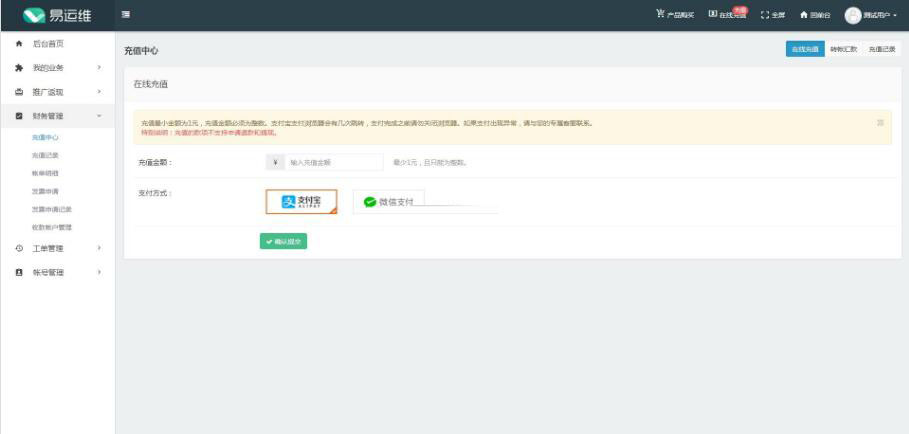Select 微信支付 WeChat payment method
Screen dimensions: 909x434
click(389, 202)
